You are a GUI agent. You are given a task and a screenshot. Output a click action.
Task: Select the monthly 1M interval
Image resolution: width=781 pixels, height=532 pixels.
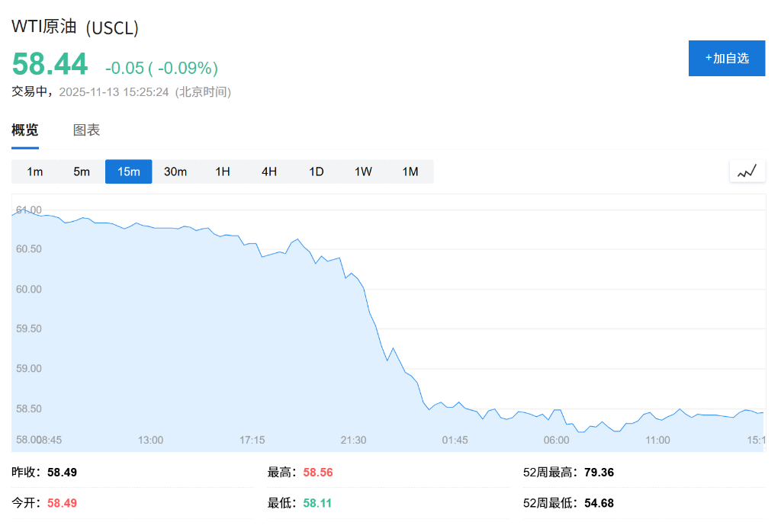[x=410, y=171]
